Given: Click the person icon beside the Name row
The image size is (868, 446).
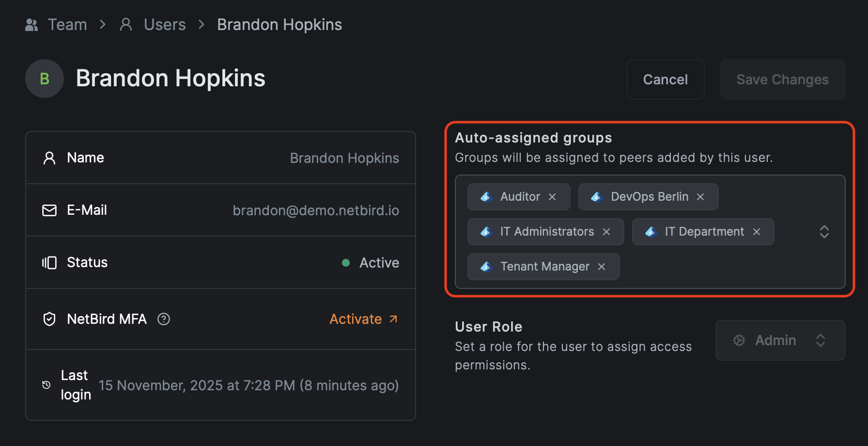Looking at the screenshot, I should [x=49, y=158].
